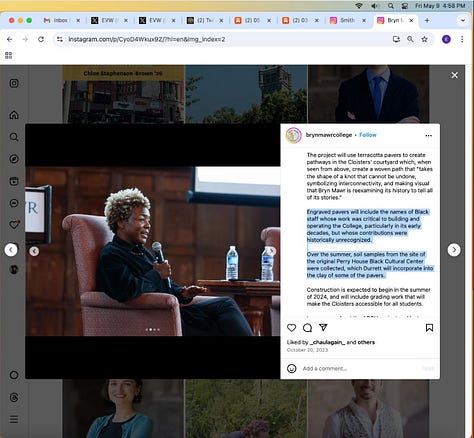The width and height of the screenshot is (474, 438).
Task: Open a new browser tab
Action: tap(427, 20)
